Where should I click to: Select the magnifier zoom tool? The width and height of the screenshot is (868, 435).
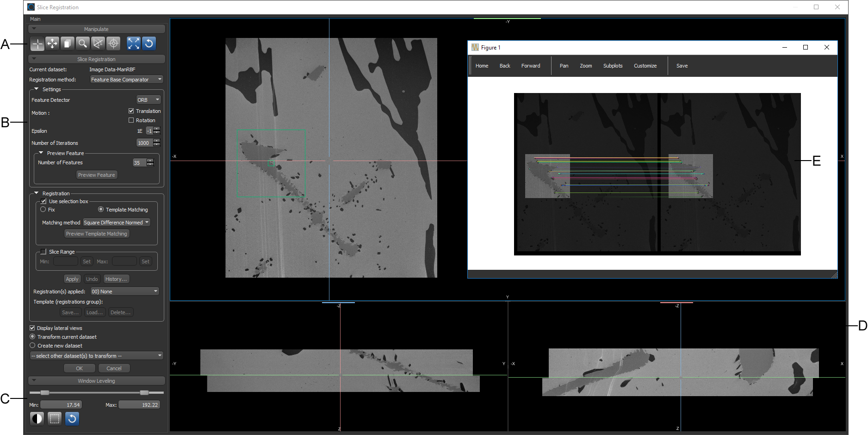click(82, 44)
